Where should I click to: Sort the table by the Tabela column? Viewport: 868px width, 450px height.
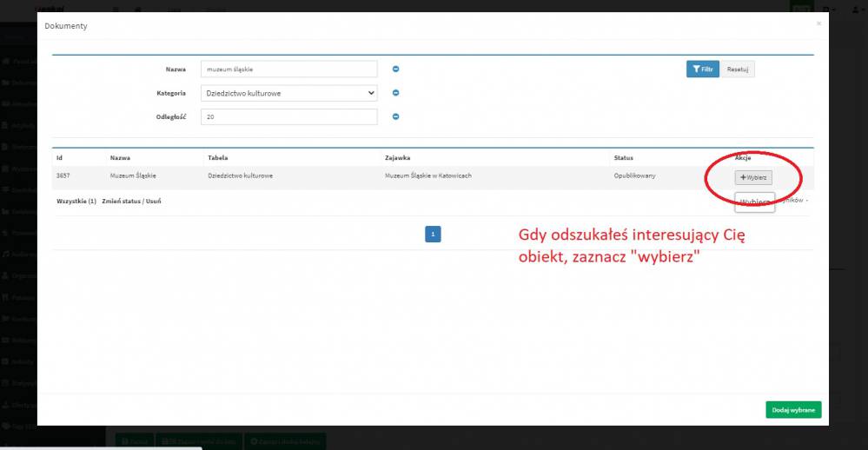[217, 158]
